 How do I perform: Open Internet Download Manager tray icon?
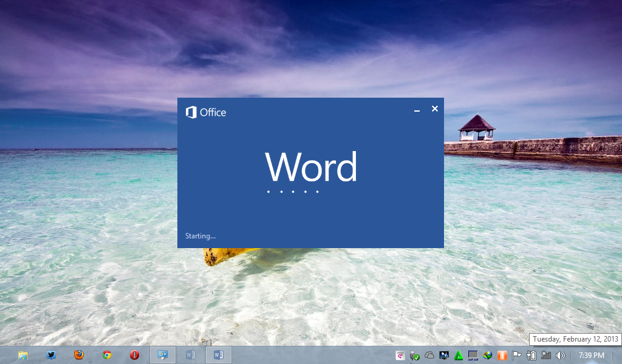point(488,356)
